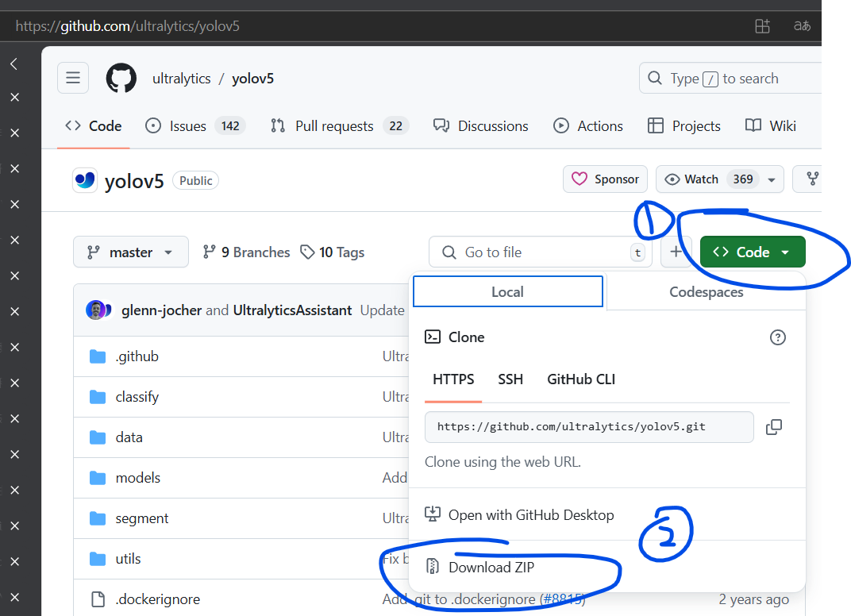
Task: Open the Wiki tab
Action: click(x=771, y=126)
